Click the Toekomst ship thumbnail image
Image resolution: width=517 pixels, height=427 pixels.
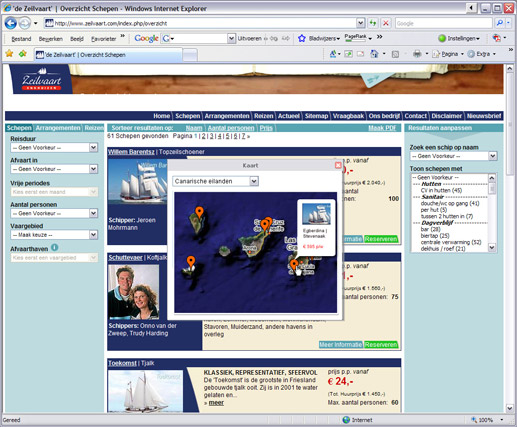145,391
